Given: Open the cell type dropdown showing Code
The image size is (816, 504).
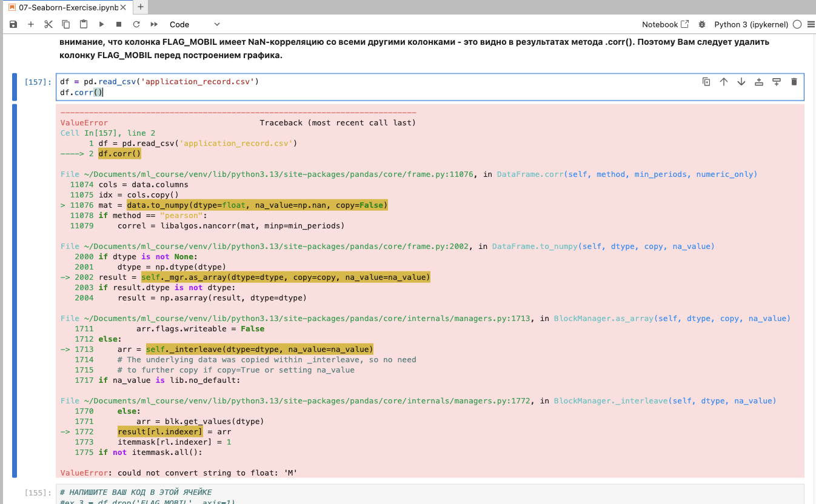Looking at the screenshot, I should 195,24.
